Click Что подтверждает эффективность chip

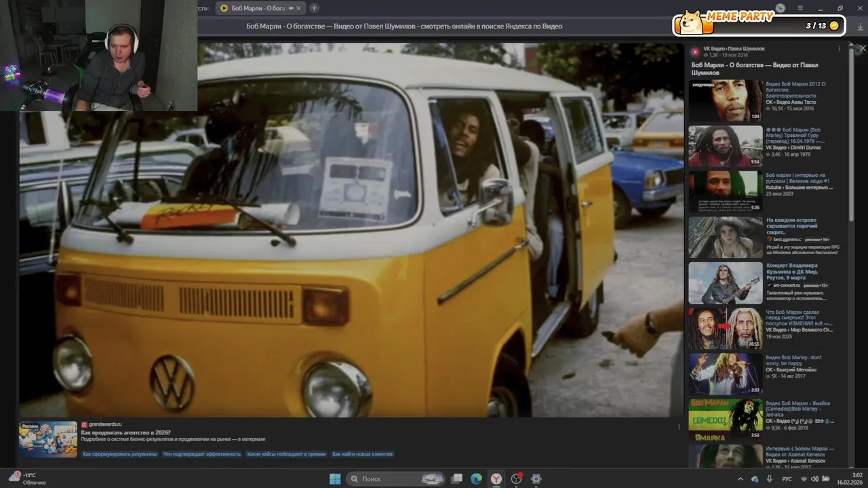pyautogui.click(x=202, y=454)
